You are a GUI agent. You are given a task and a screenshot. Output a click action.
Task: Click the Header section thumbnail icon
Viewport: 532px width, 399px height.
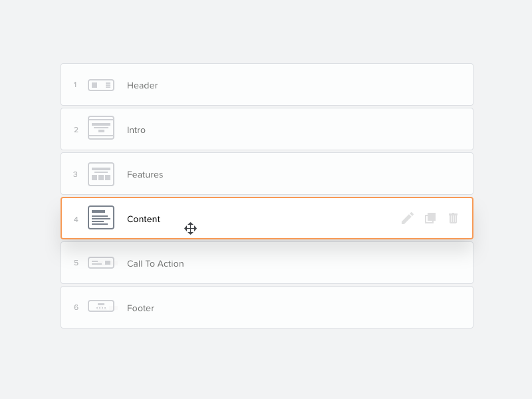[x=101, y=85]
